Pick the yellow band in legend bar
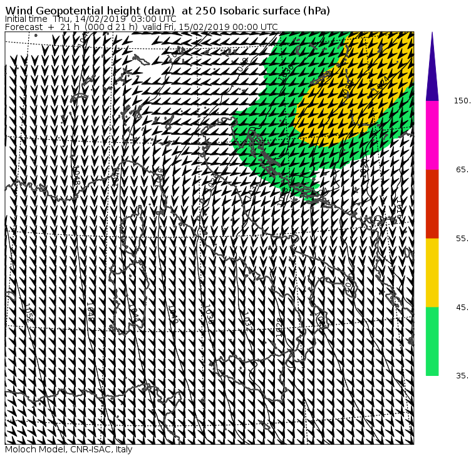Screen dimensions: 476x458 click(432, 273)
